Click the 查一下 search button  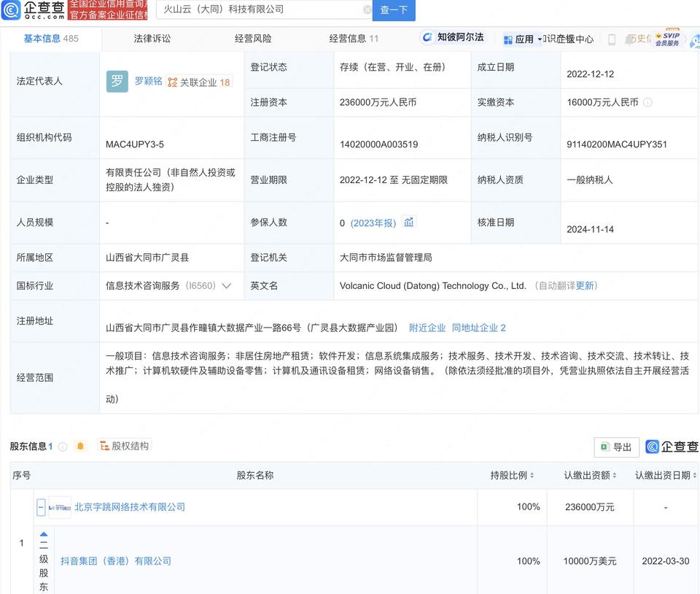point(394,10)
